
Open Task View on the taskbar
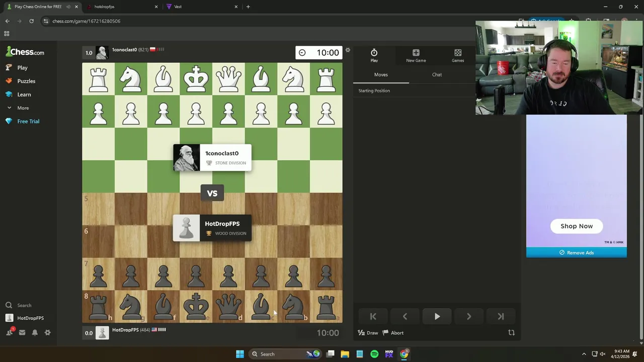pyautogui.click(x=331, y=354)
